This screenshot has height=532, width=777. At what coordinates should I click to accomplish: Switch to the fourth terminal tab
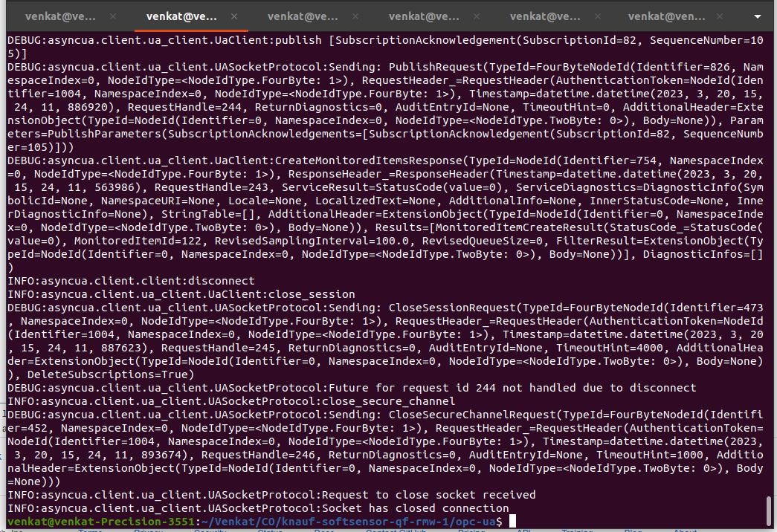424,15
